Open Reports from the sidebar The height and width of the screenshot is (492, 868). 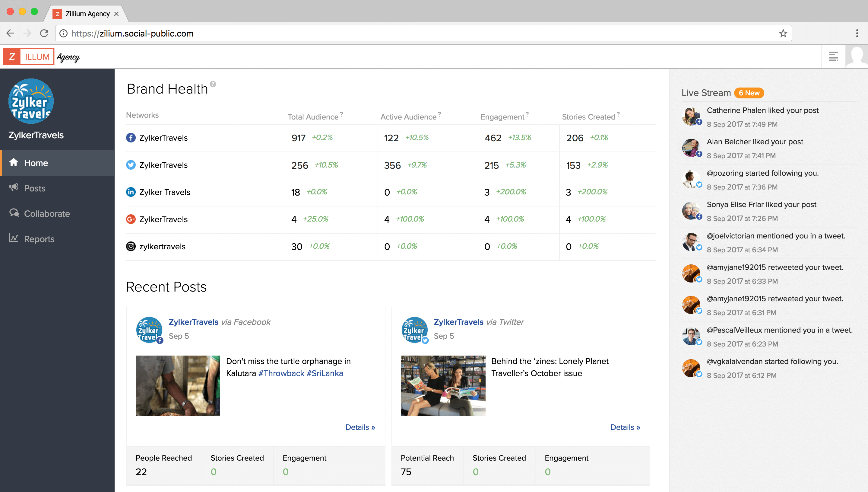[39, 239]
